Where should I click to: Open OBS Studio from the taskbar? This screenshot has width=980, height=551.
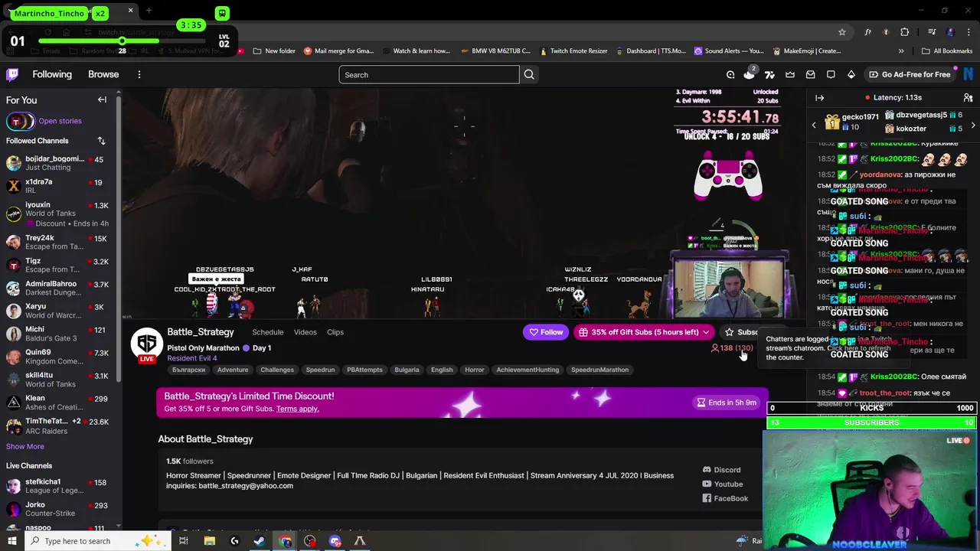tap(309, 541)
